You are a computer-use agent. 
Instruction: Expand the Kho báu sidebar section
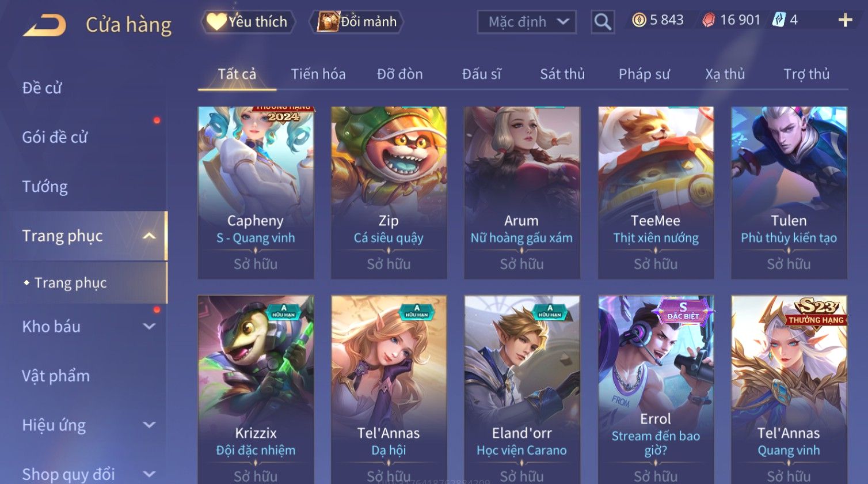pos(149,327)
